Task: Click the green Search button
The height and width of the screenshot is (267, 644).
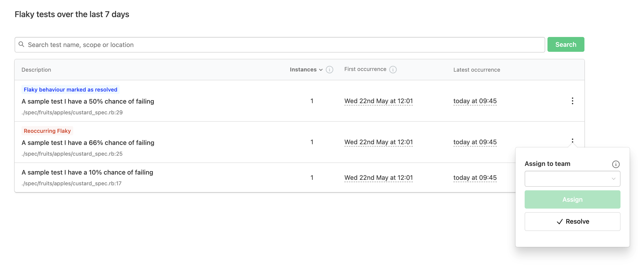Action: pos(565,44)
